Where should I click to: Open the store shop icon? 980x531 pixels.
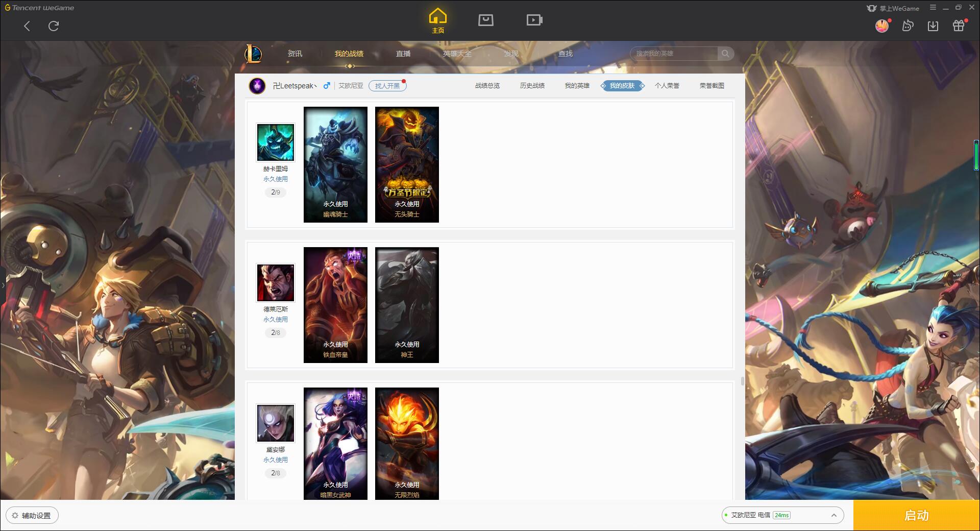[486, 20]
